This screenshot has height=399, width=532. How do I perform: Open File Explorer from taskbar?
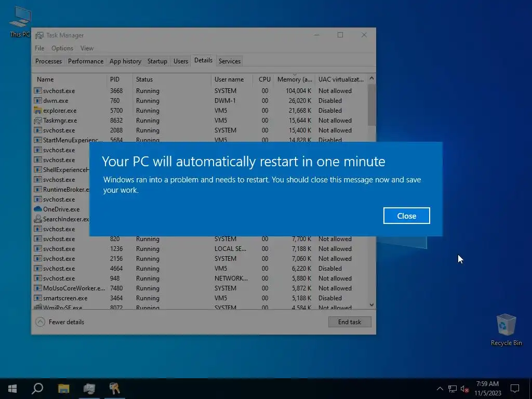[63, 389]
